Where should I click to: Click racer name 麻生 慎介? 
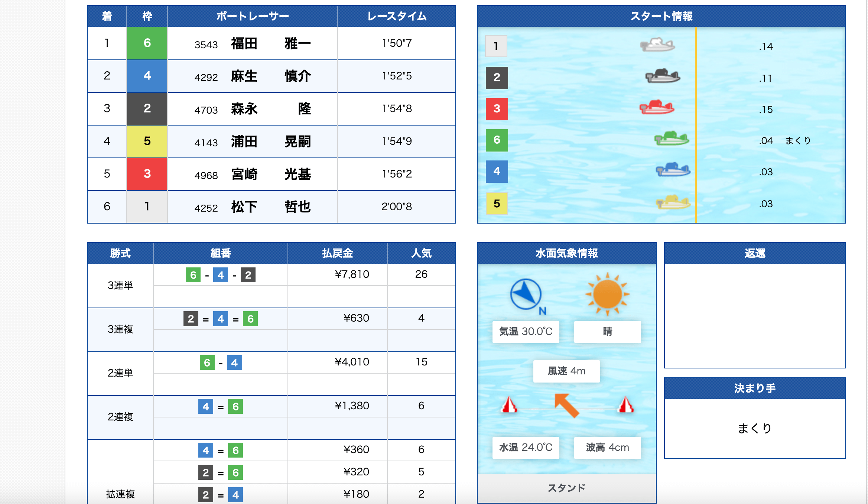[x=271, y=77]
